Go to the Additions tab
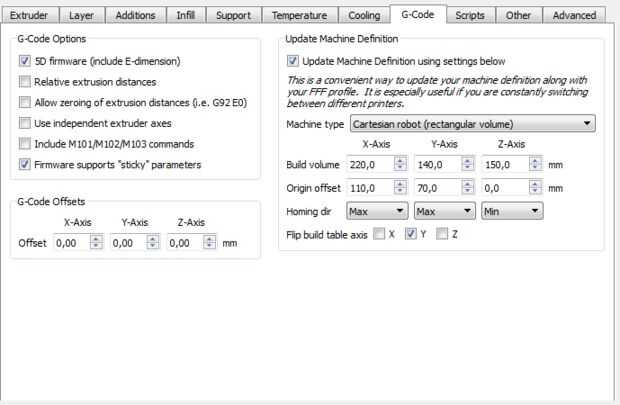Image resolution: width=620 pixels, height=405 pixels. click(x=135, y=15)
